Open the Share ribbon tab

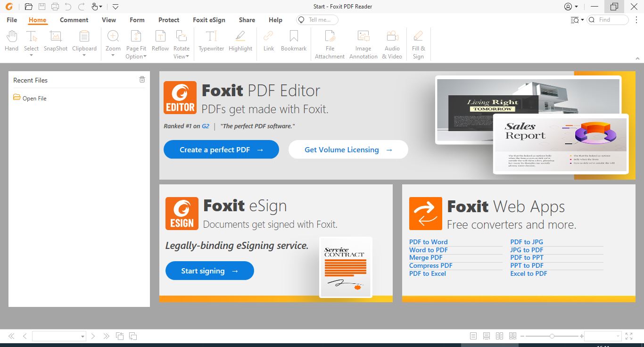tap(247, 20)
